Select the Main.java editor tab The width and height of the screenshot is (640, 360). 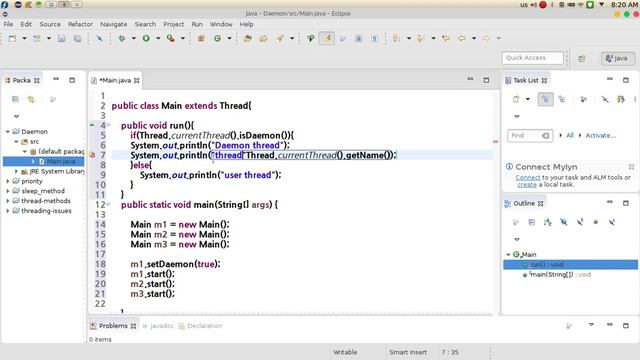pyautogui.click(x=115, y=80)
